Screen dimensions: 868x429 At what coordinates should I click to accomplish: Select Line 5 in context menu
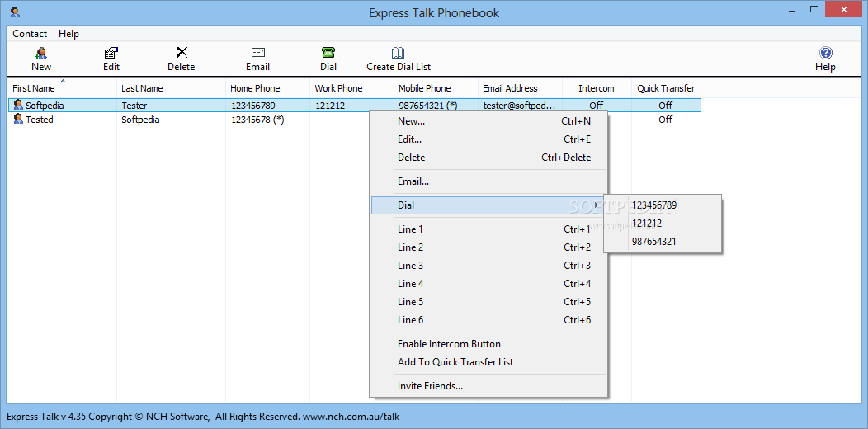[x=488, y=302]
